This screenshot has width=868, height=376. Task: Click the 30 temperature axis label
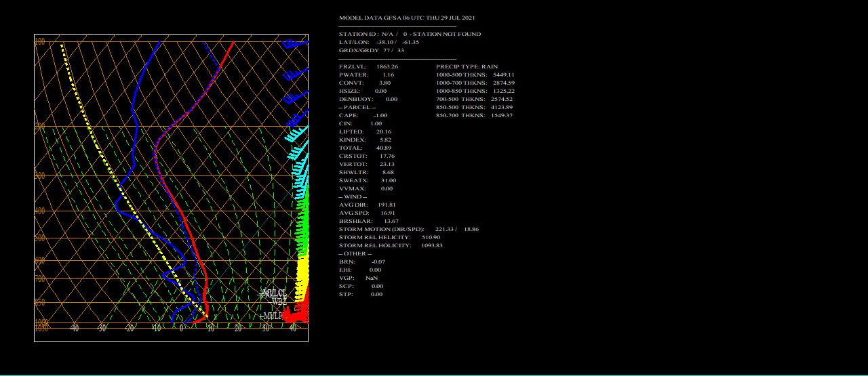click(x=266, y=329)
